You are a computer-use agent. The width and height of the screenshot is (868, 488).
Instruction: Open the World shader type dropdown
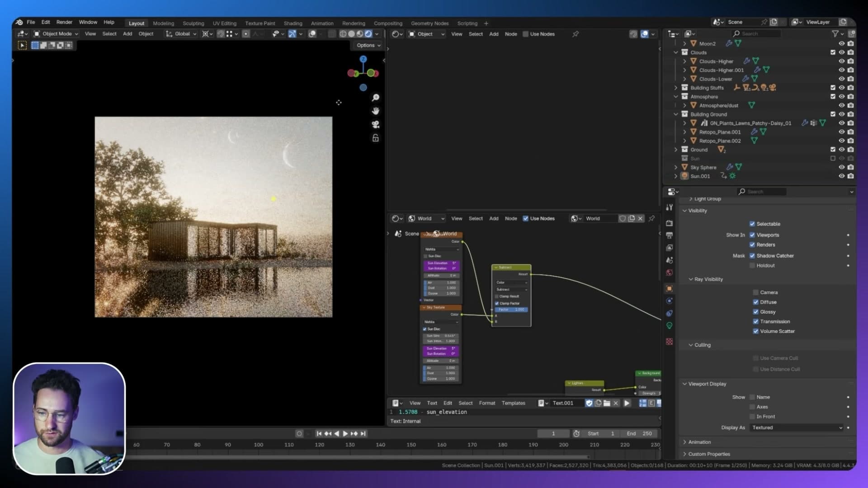425,219
